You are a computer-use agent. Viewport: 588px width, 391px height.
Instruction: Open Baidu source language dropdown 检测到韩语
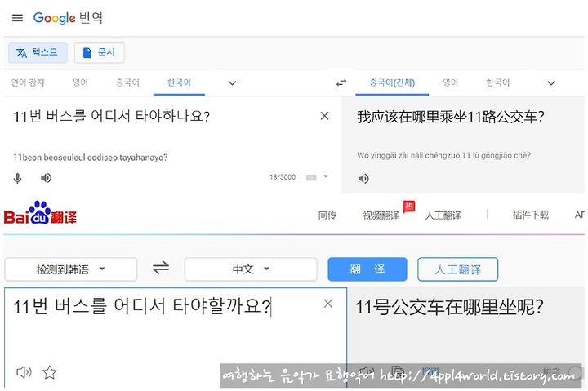point(70,269)
